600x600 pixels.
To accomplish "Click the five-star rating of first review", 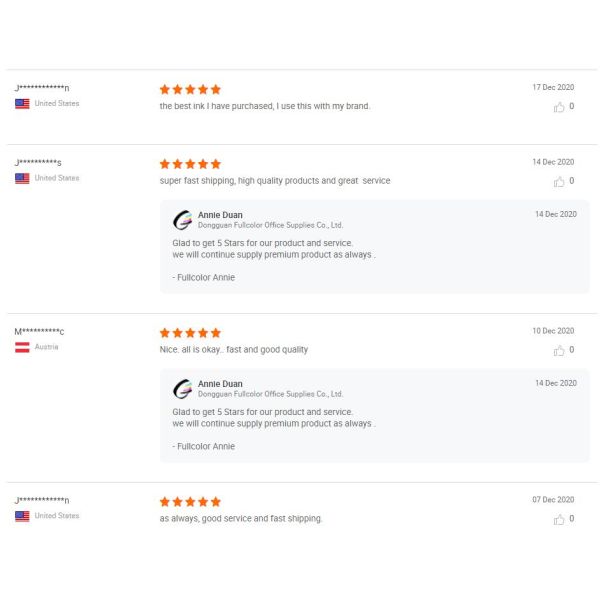I will point(190,90).
